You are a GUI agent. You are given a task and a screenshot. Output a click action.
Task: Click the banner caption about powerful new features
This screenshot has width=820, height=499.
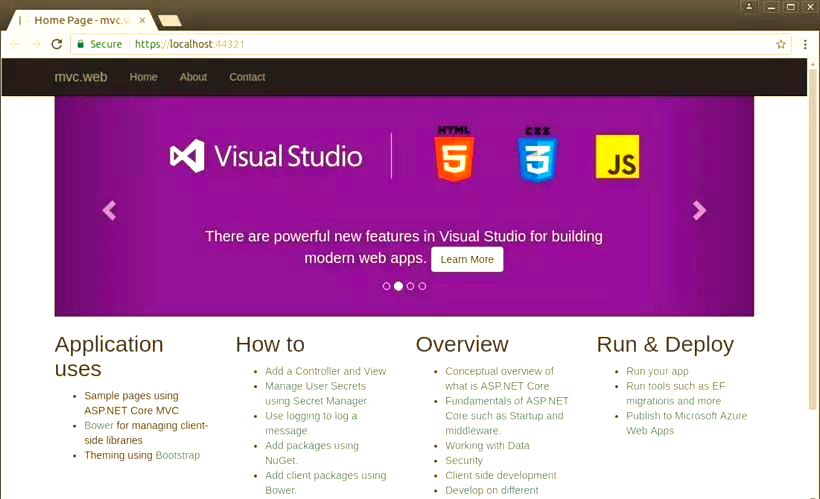(404, 247)
